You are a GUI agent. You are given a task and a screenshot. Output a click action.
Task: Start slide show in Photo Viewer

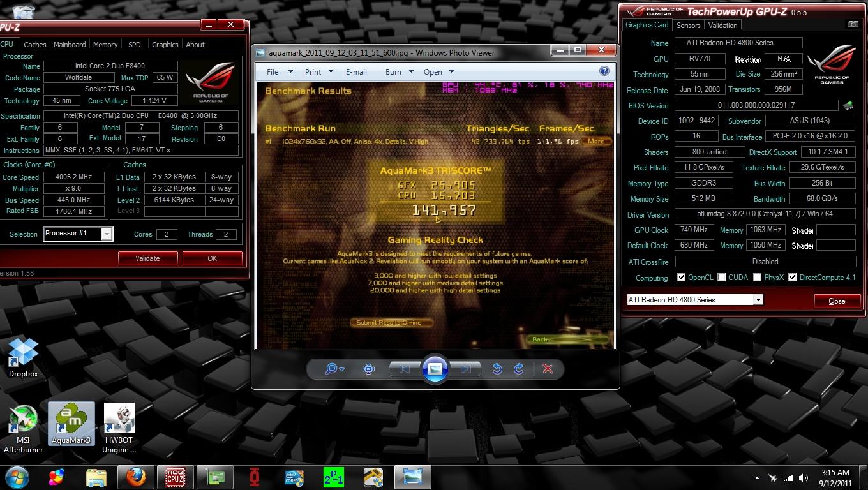coord(435,369)
